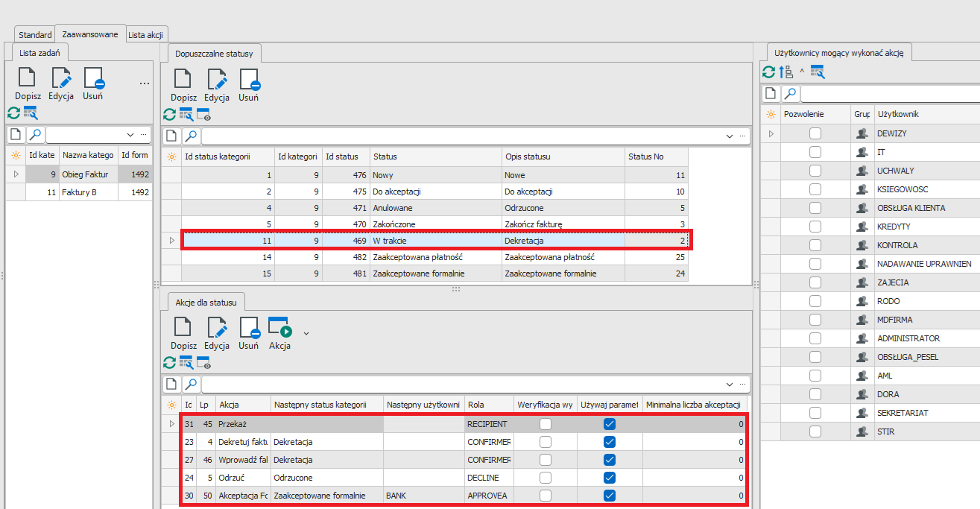The width and height of the screenshot is (980, 509).
Task: Click Edycja icon in Dopuszczalne statusy panel
Action: pyautogui.click(x=217, y=80)
